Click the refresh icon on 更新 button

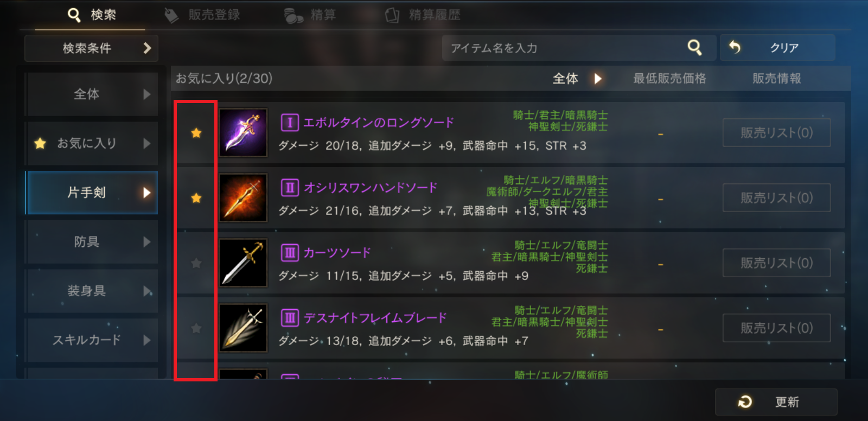click(745, 402)
